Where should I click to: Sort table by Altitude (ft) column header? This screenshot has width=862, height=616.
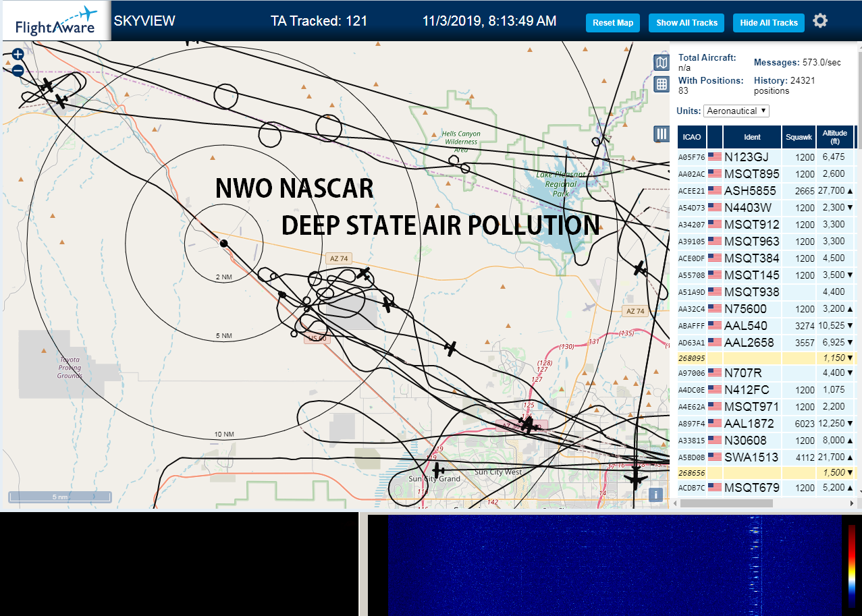(835, 137)
